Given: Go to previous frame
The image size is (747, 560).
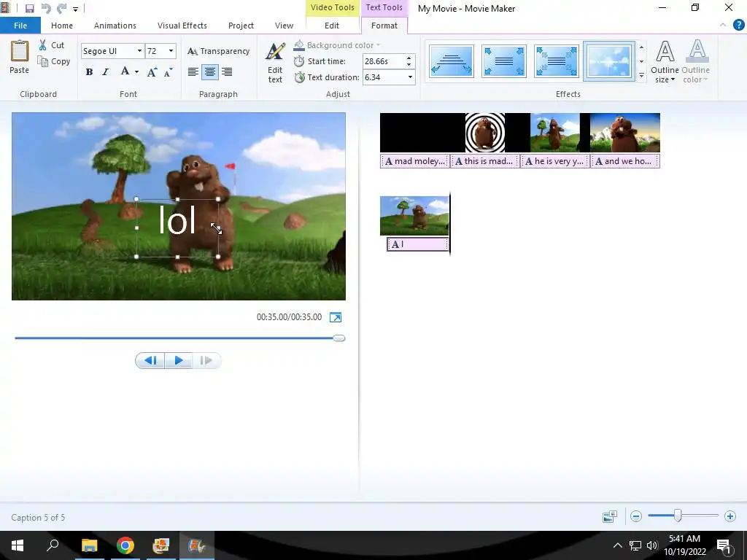Looking at the screenshot, I should (150, 360).
